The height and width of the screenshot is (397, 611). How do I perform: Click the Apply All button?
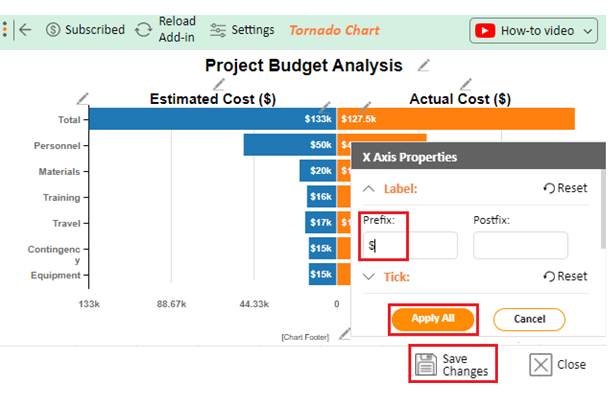[x=433, y=319]
